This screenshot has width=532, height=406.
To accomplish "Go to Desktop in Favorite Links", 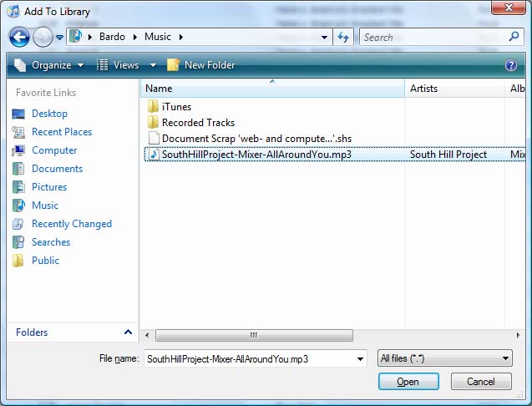I will (x=49, y=114).
